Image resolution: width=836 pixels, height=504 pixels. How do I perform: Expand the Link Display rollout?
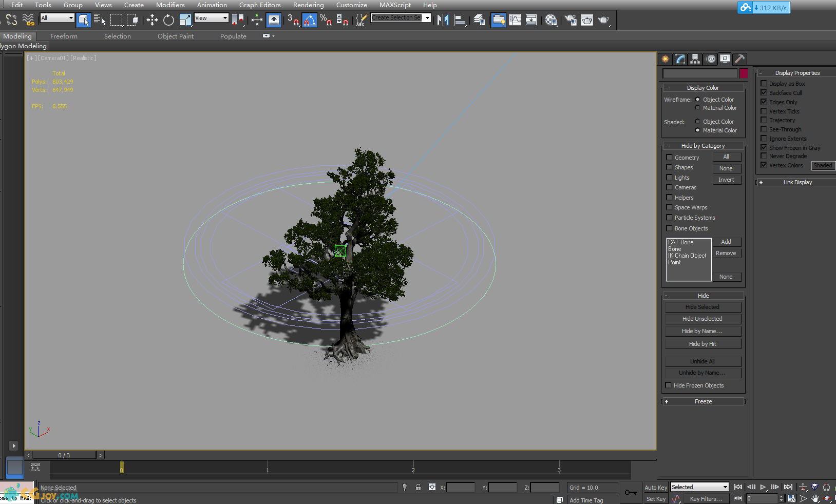797,182
